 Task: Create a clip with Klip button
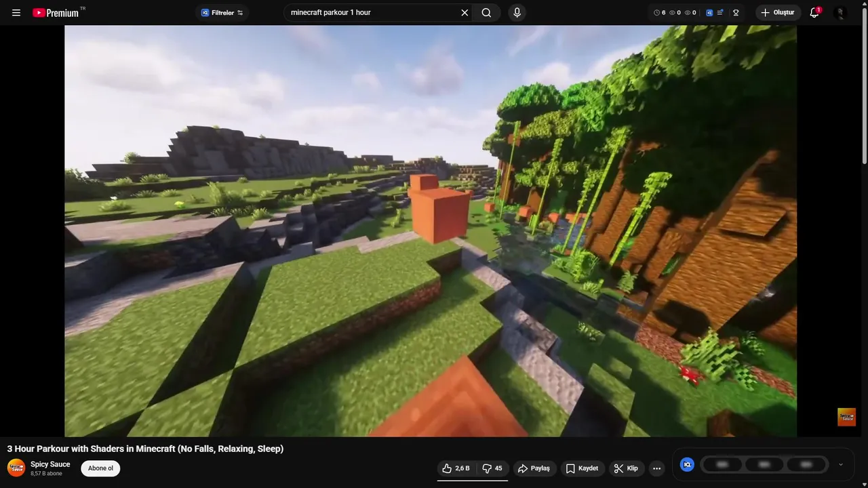pyautogui.click(x=626, y=468)
